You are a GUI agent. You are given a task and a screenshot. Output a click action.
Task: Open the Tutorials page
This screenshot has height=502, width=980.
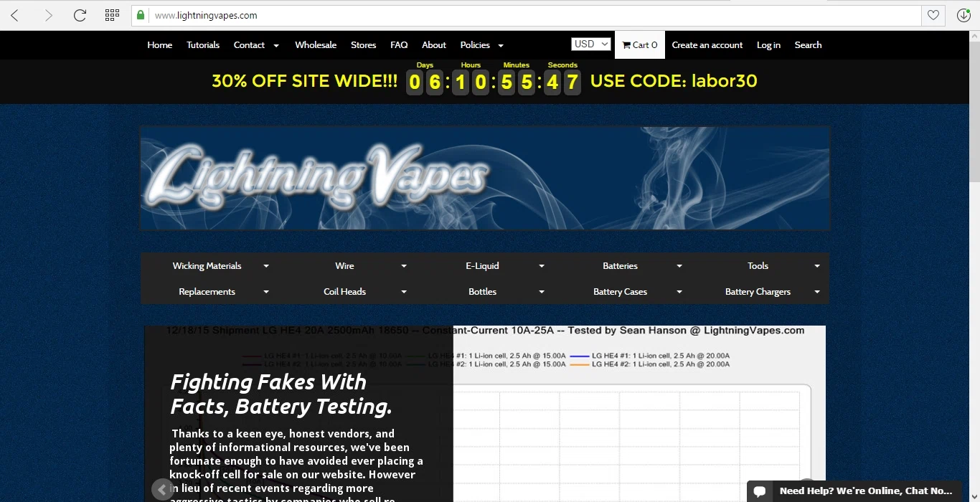click(203, 44)
